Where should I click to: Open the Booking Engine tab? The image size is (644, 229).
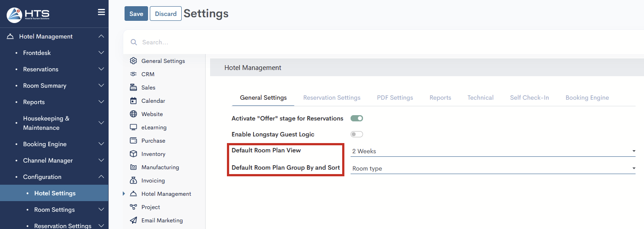click(x=587, y=98)
